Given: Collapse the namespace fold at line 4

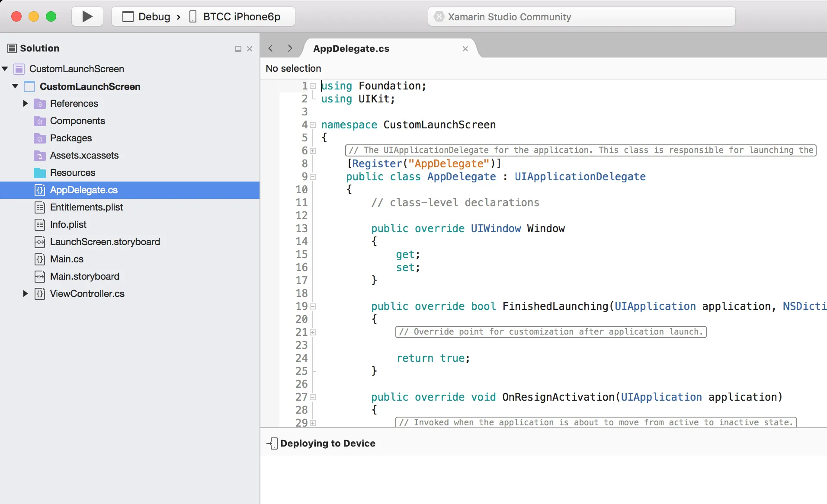Looking at the screenshot, I should coord(313,125).
